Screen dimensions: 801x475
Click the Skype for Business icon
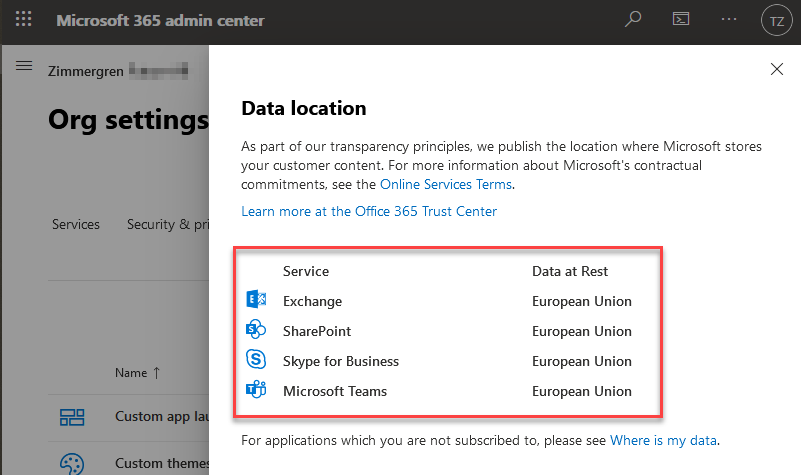pyautogui.click(x=255, y=361)
